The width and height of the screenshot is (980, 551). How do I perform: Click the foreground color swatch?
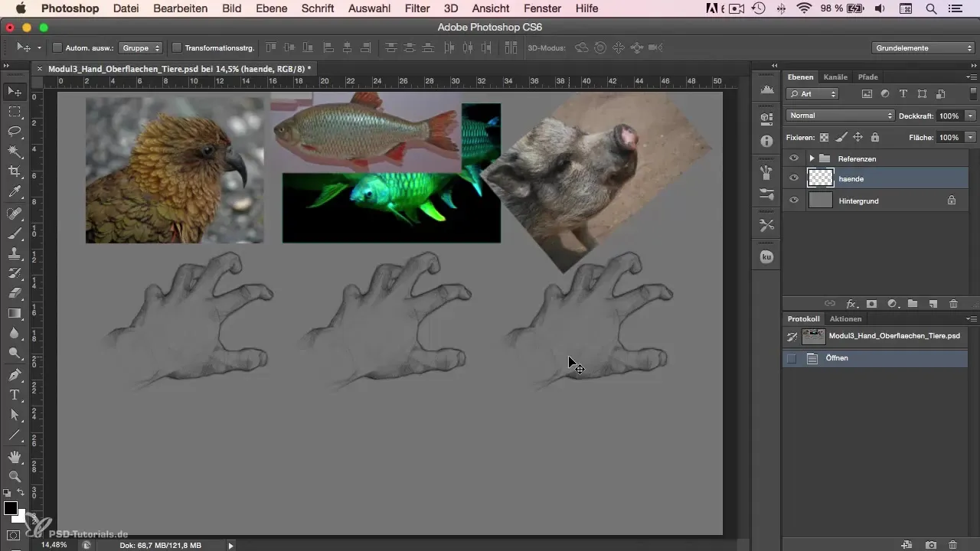(x=11, y=508)
